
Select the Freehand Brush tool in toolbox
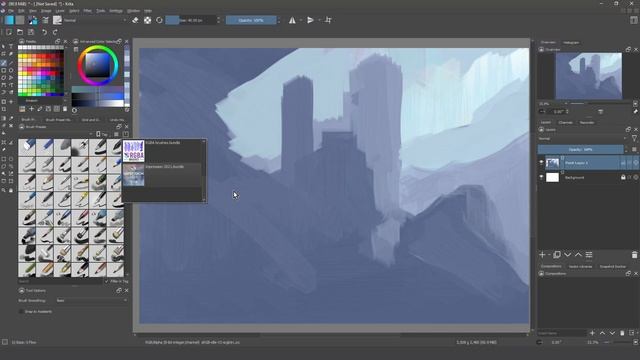4,62
